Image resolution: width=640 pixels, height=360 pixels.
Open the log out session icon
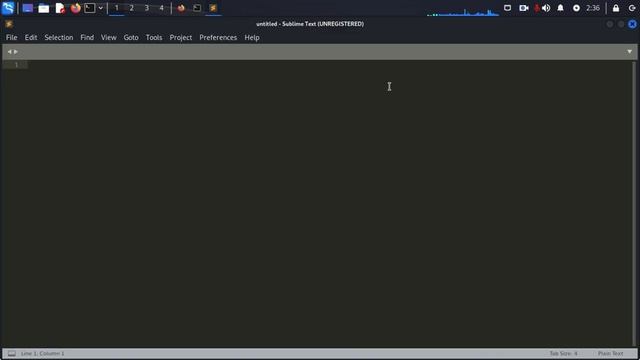point(632,8)
